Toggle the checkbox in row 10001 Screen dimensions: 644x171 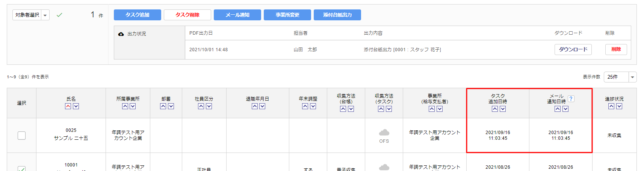pyautogui.click(x=22, y=169)
